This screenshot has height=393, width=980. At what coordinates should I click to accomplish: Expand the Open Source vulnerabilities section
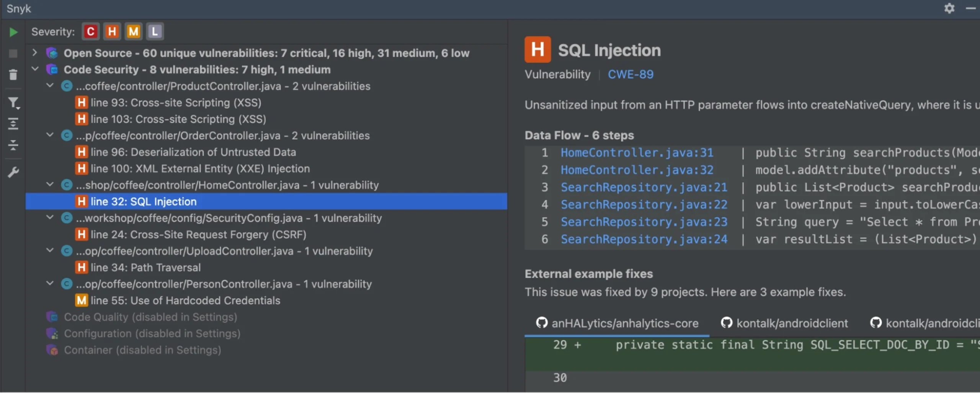34,53
